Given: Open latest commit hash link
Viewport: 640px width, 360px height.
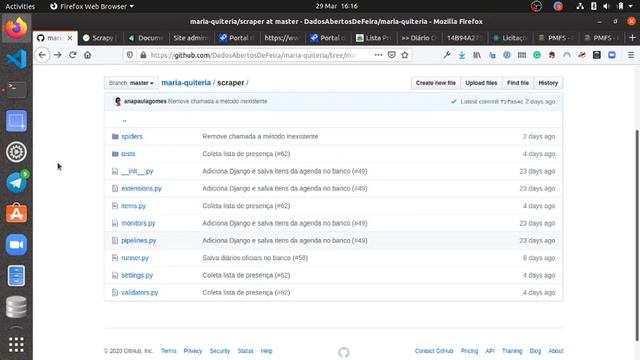Looking at the screenshot, I should point(512,102).
